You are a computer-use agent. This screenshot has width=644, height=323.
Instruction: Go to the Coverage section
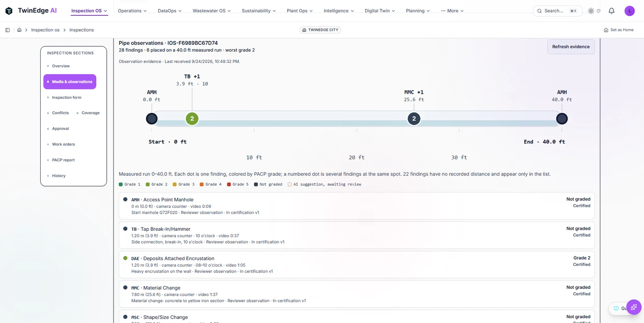[90, 113]
